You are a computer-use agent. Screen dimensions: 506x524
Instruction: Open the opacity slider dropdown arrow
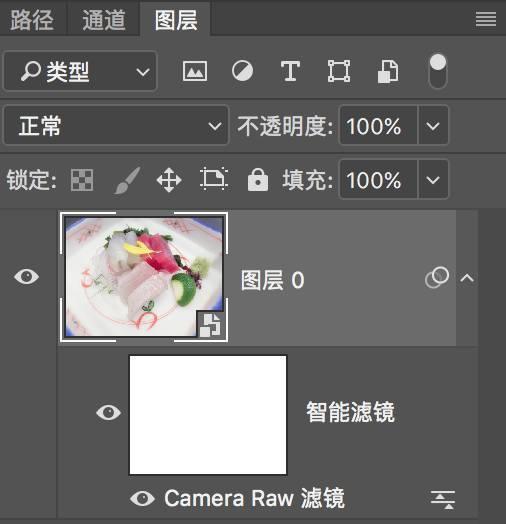[433, 125]
